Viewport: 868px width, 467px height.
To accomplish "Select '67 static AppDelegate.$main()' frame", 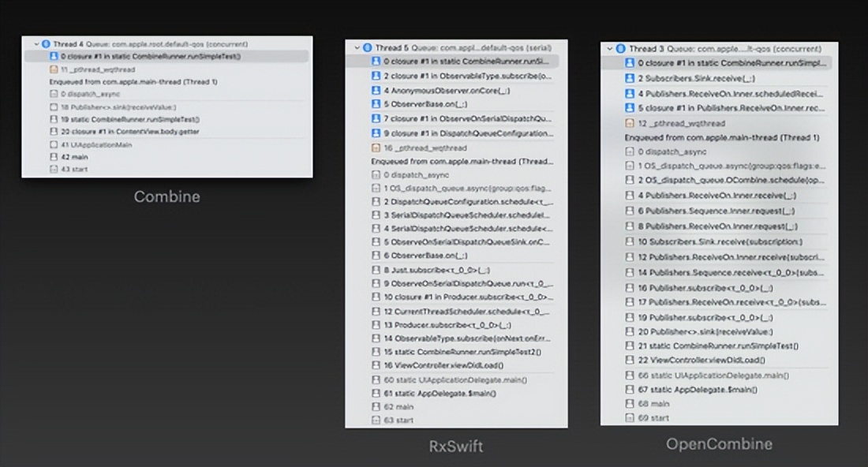I will 716,390.
